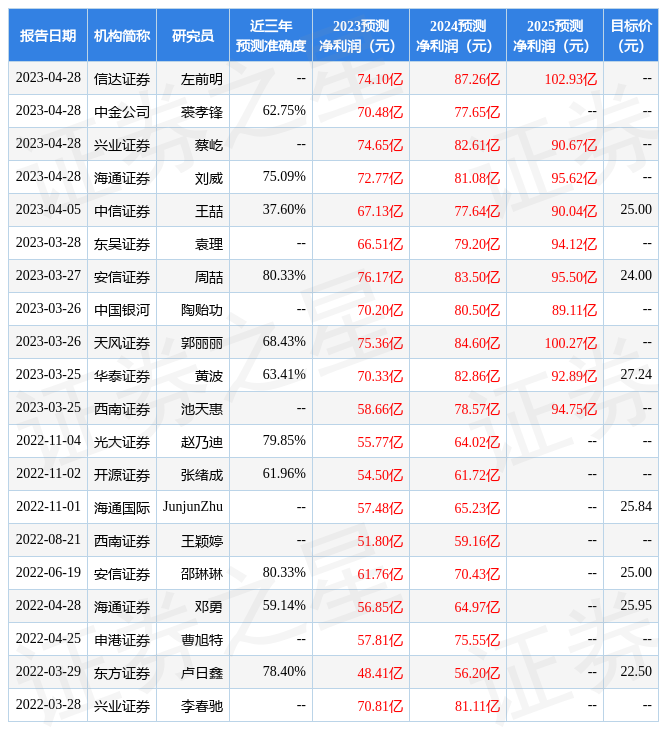Select researcher 邵琳琳
The image size is (659, 730).
(x=202, y=575)
